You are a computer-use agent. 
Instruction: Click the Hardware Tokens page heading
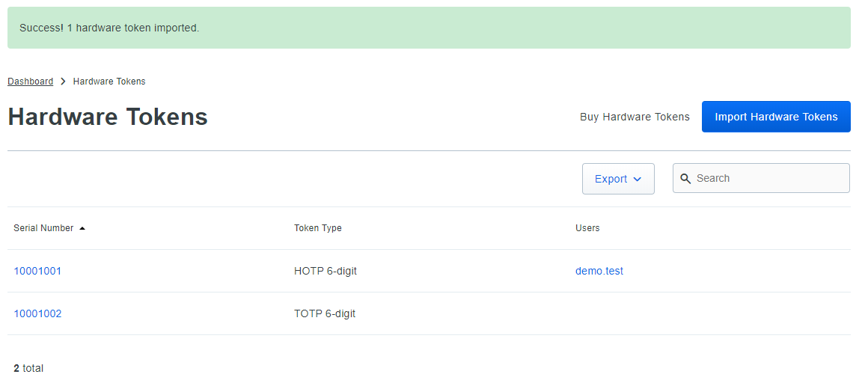[108, 117]
